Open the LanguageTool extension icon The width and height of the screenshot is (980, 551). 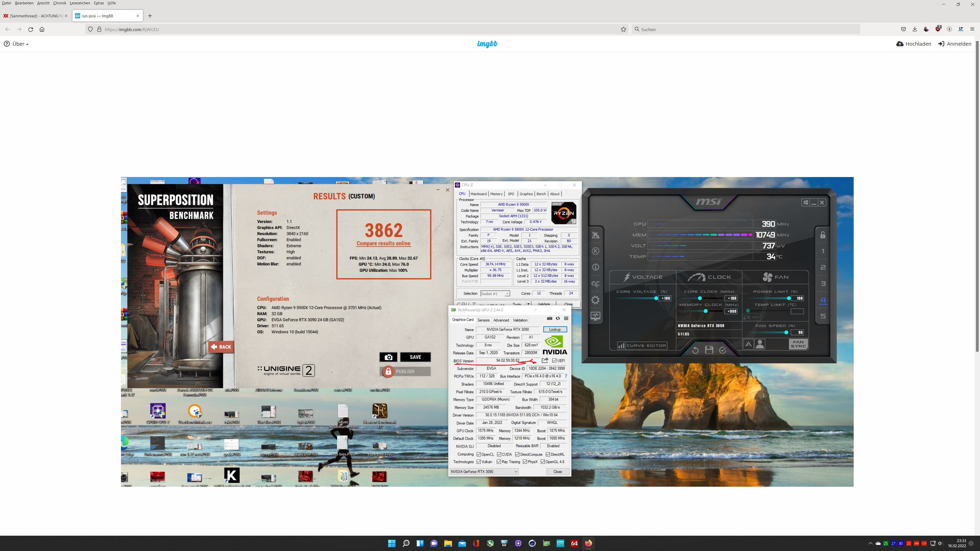[961, 29]
